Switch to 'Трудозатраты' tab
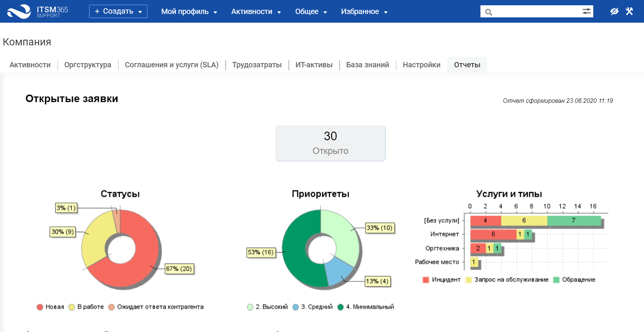Screen dimensions: 644x332 coord(257,65)
